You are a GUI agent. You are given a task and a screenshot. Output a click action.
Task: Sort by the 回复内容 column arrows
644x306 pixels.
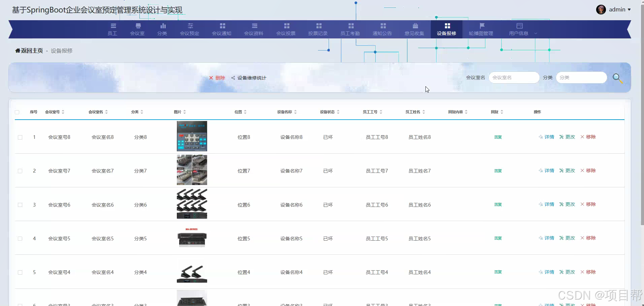pos(466,112)
